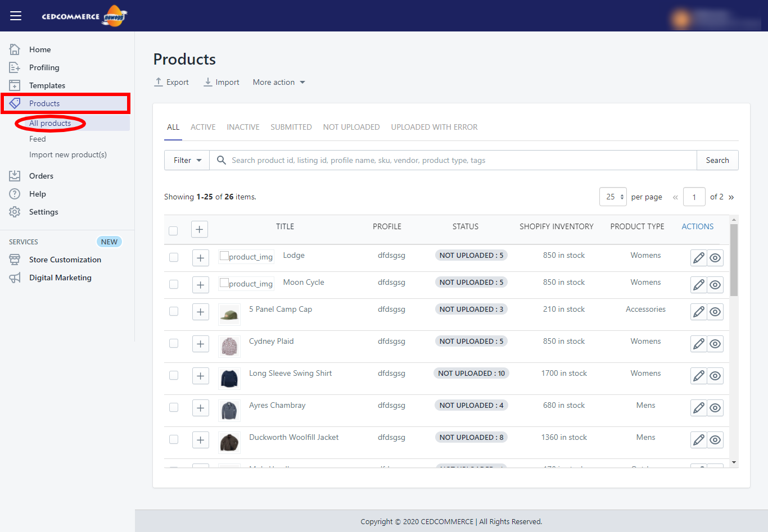This screenshot has height=532, width=768.
Task: Edit the Lodge product
Action: [698, 258]
